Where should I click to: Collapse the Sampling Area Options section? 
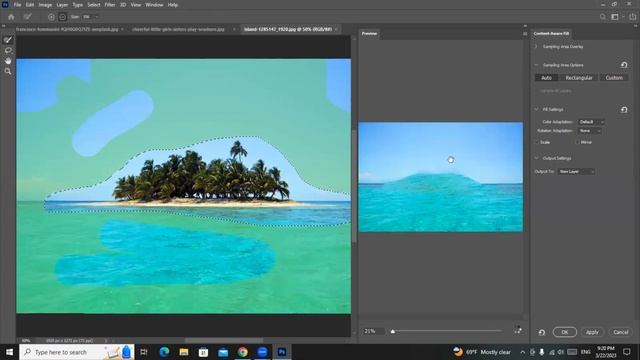point(536,65)
